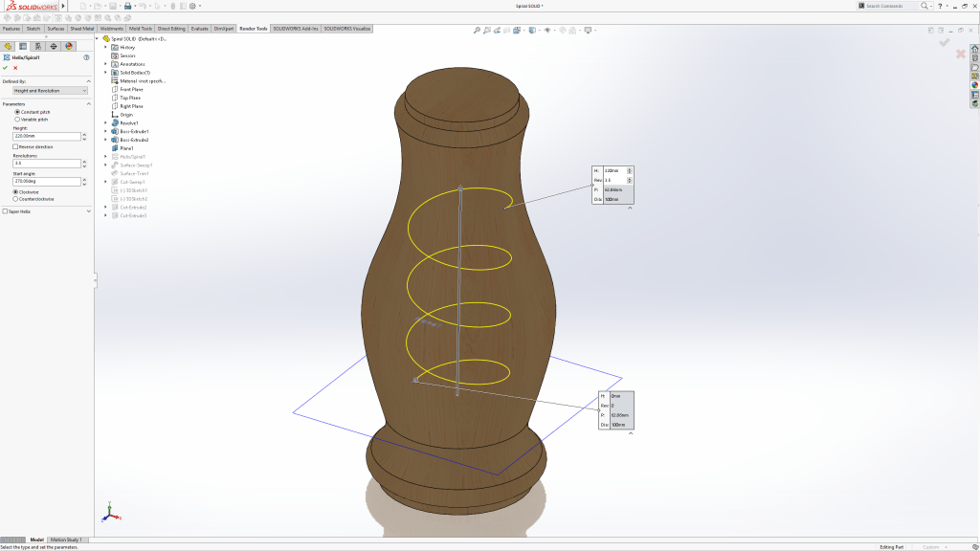
Task: Switch to the DisplayManager appearance tab icon
Action: point(69,45)
